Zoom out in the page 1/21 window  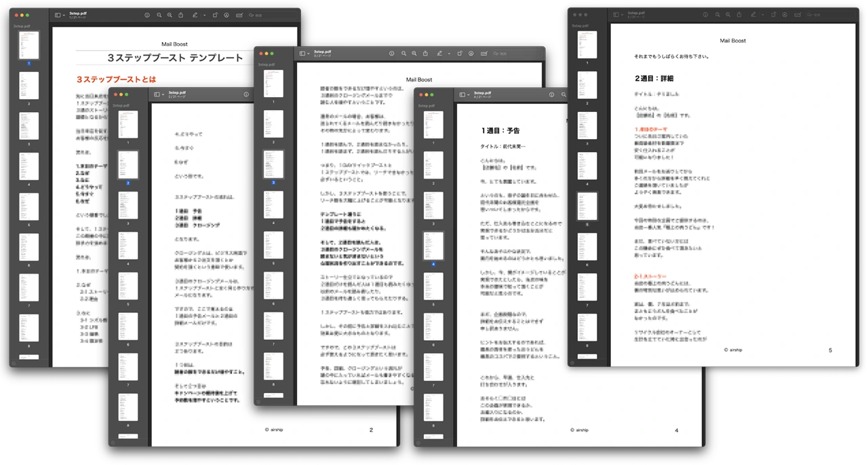159,15
